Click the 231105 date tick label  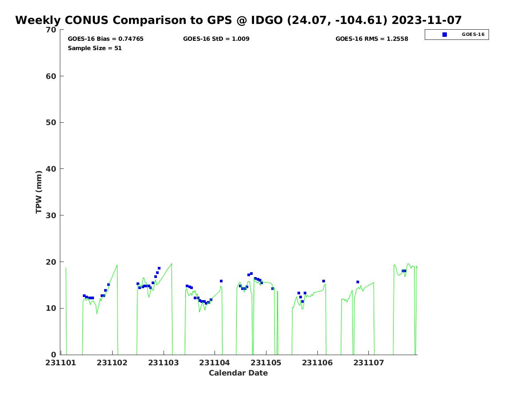(266, 363)
